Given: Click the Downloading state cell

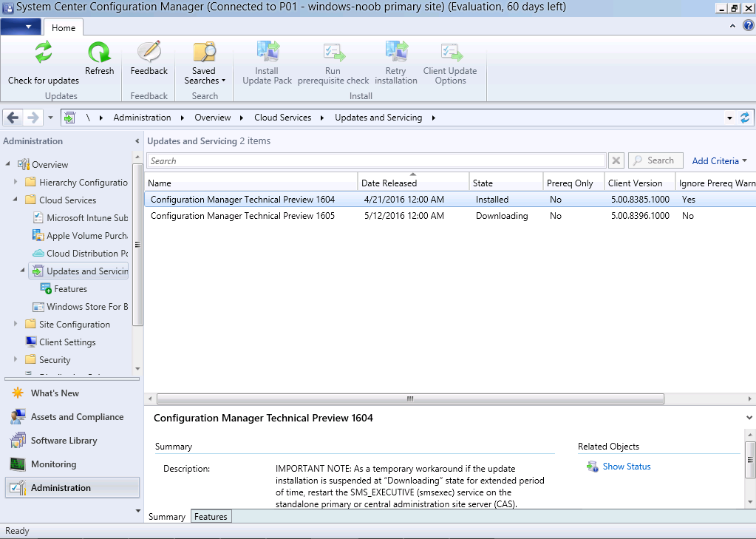Looking at the screenshot, I should pyautogui.click(x=502, y=216).
